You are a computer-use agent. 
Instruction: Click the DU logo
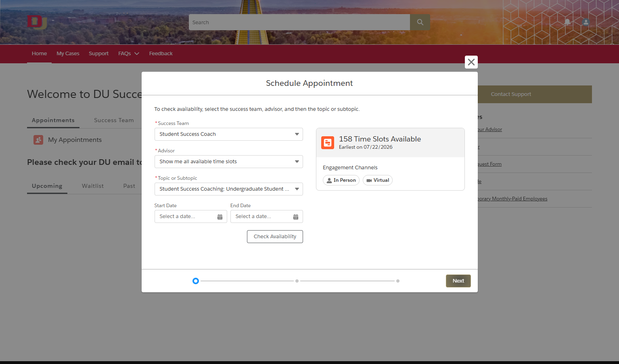(x=37, y=22)
